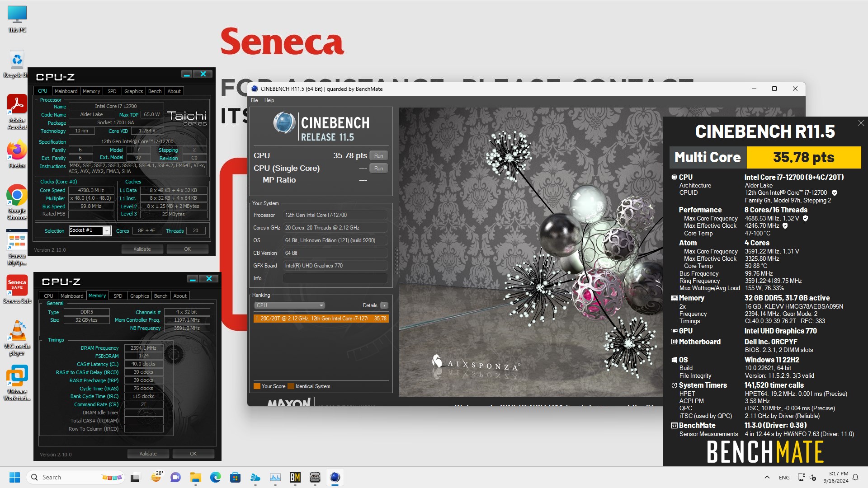Show hidden system tray icons
This screenshot has width=868, height=488.
767,477
